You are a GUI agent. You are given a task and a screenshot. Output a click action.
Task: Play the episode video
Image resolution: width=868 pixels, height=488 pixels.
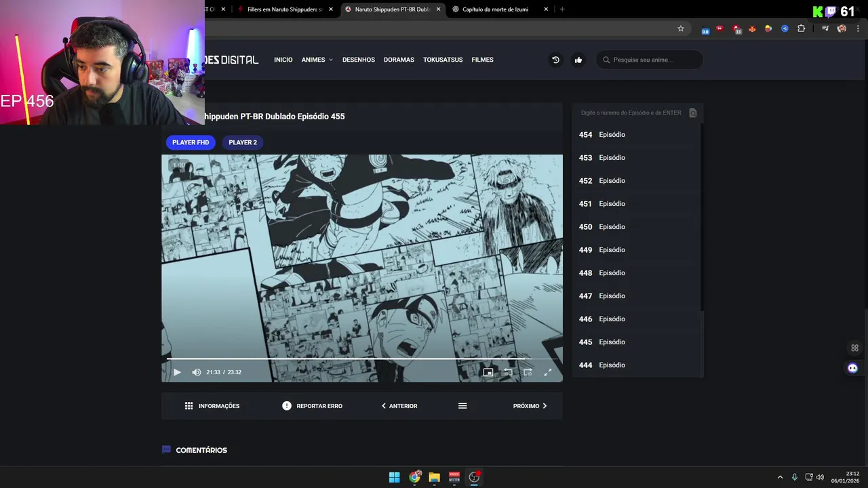177,372
